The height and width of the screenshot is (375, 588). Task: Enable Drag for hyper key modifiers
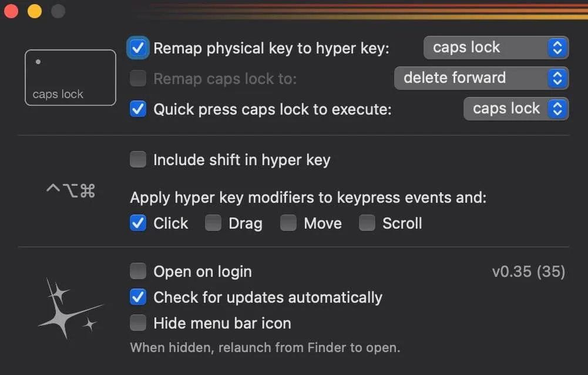point(213,223)
